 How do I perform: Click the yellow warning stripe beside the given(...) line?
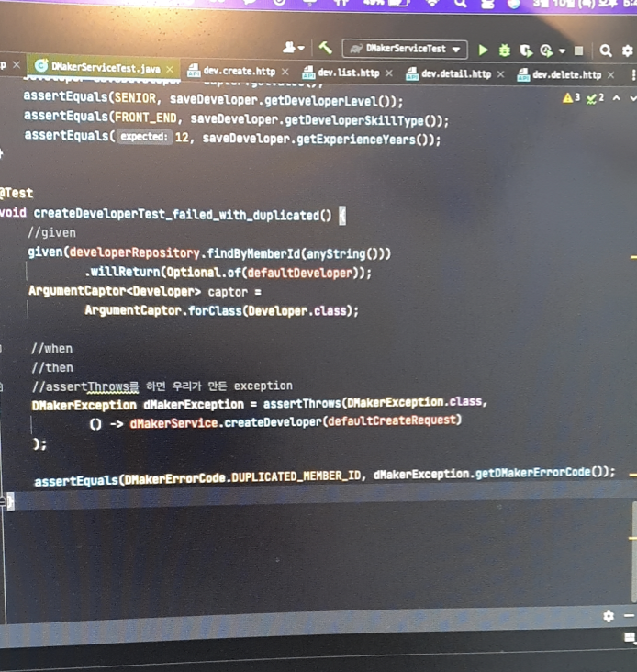[x=633, y=257]
